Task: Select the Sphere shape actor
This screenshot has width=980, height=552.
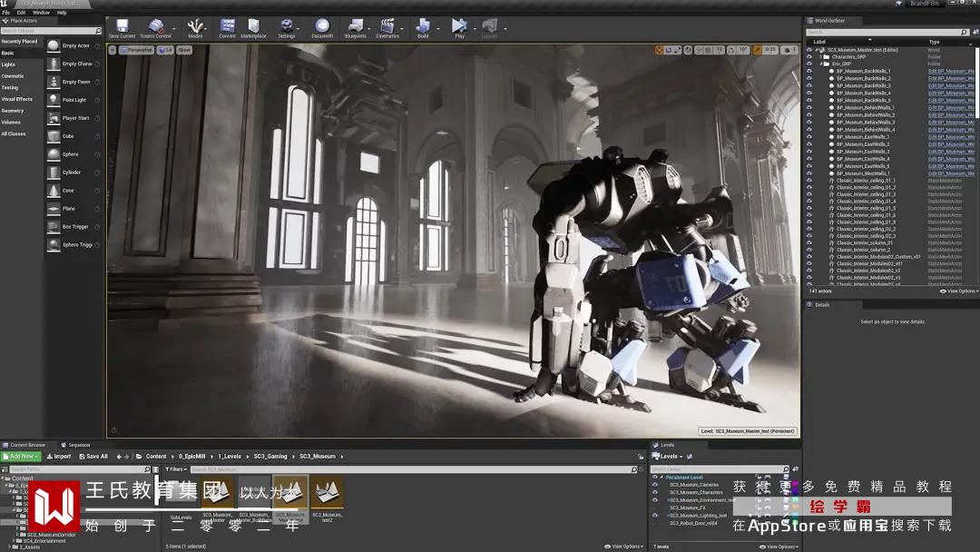Action: point(73,154)
